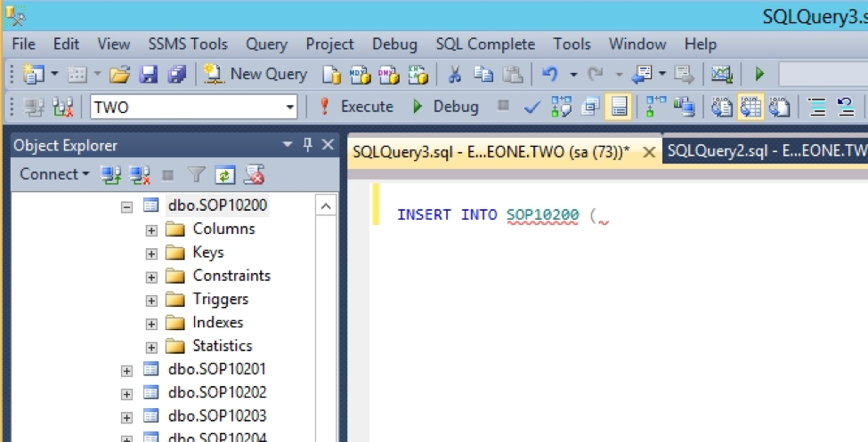Open the Edit menu

click(x=67, y=44)
